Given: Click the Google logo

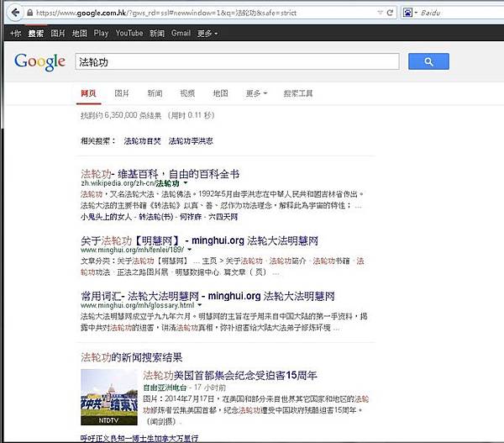Looking at the screenshot, I should coord(39,61).
